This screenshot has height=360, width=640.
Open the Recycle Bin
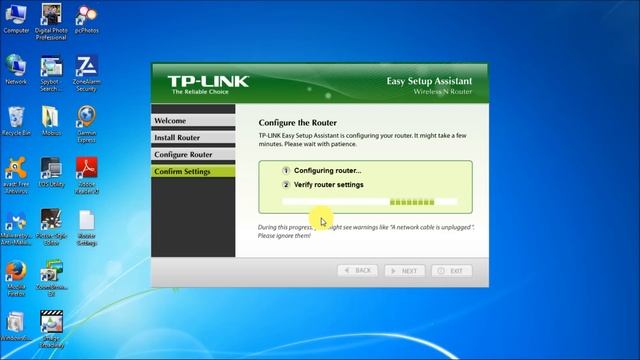pyautogui.click(x=16, y=121)
